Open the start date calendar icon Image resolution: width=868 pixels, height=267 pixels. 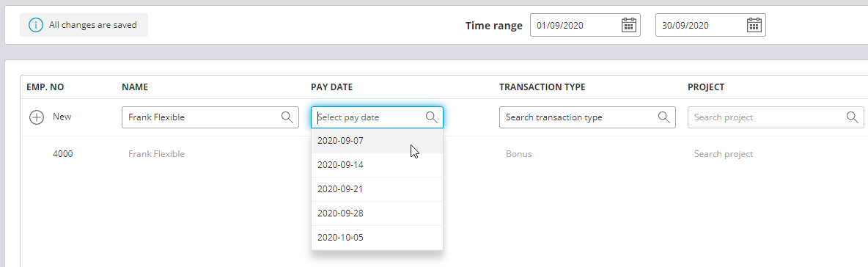click(x=629, y=25)
